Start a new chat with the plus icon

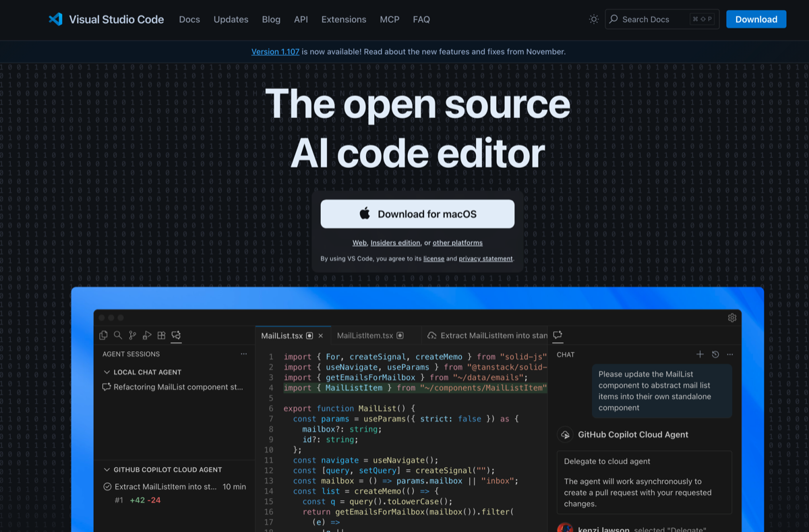point(700,354)
